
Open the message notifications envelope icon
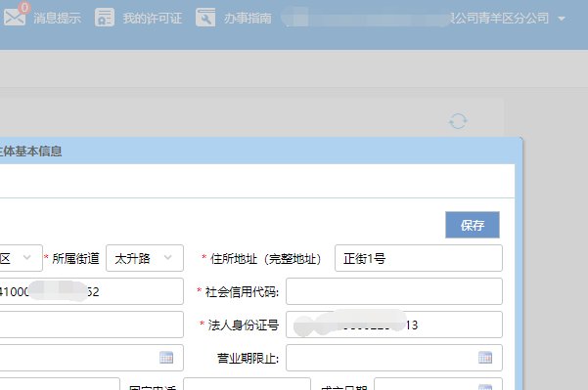15,18
